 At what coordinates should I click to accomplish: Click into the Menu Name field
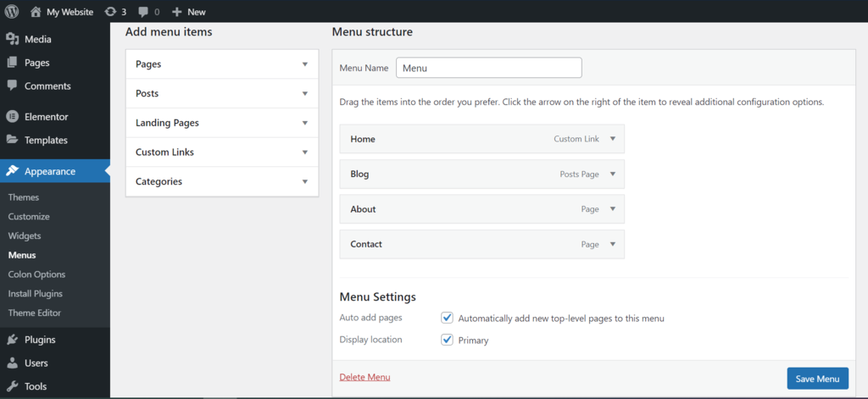[488, 68]
